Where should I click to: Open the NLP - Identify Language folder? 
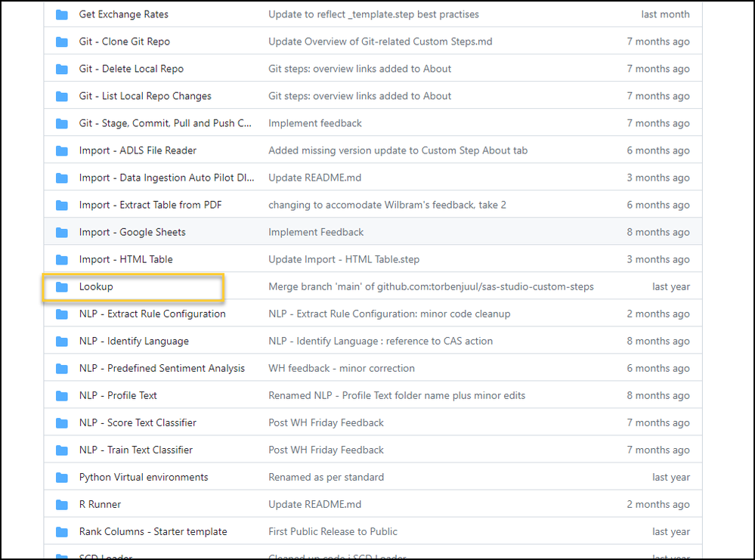coord(134,342)
